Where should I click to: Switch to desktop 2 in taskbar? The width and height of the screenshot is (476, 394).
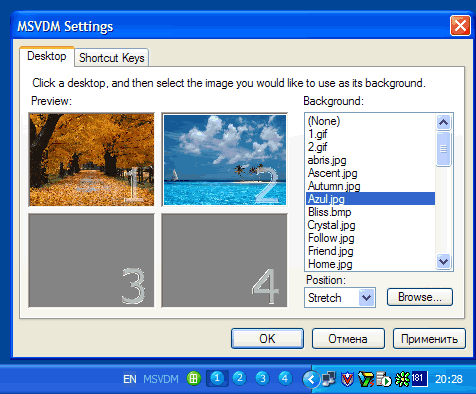point(239,378)
